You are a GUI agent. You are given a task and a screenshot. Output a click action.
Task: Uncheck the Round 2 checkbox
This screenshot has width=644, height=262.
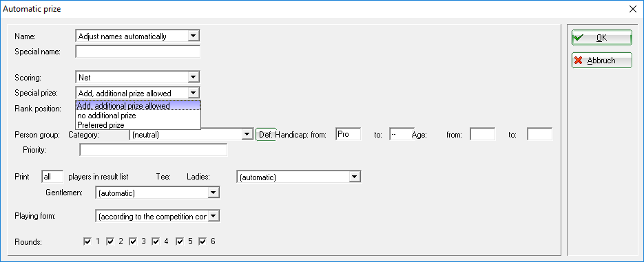(x=110, y=241)
